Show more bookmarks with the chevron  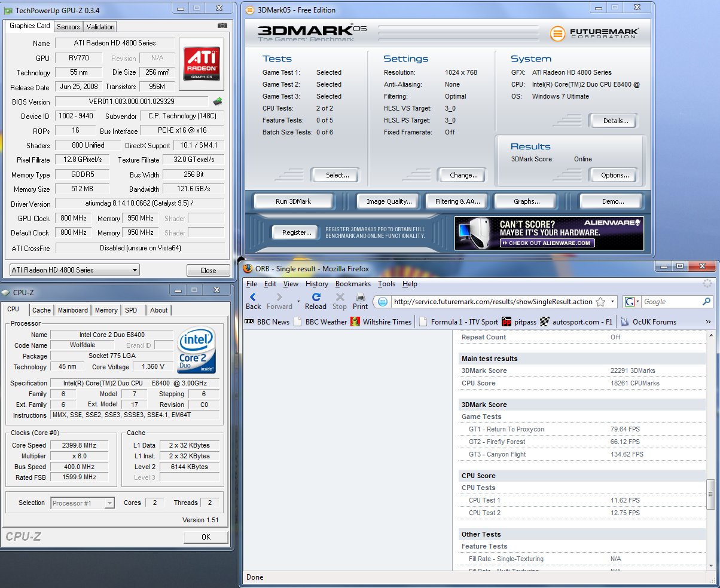point(709,321)
